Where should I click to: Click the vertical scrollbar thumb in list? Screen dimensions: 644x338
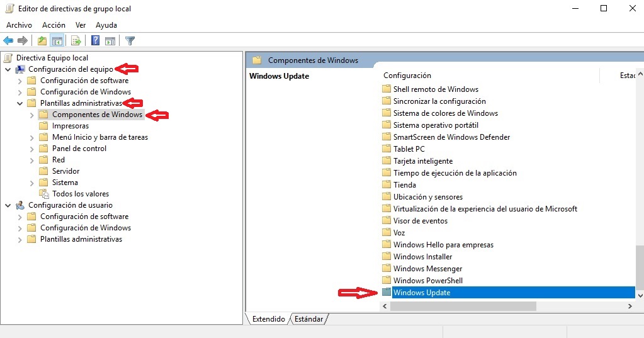640,268
